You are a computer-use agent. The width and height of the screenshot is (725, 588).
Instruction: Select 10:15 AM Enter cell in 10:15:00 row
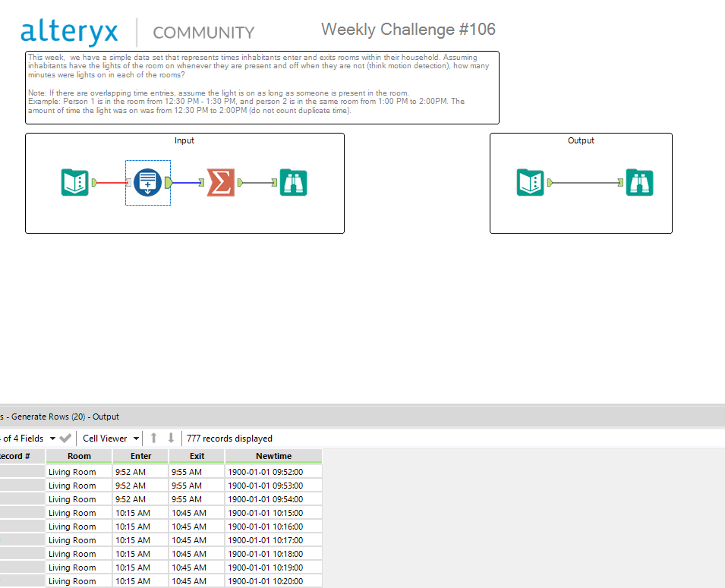tap(140, 513)
